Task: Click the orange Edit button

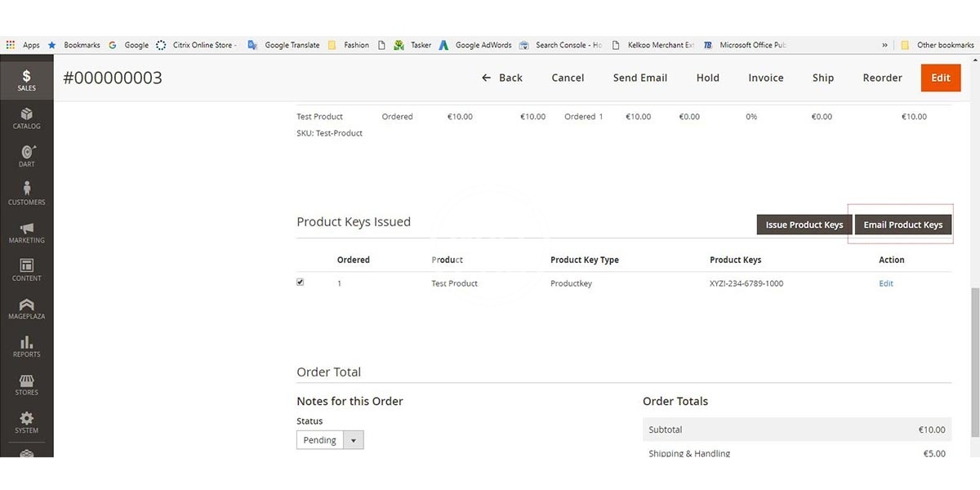Action: pos(940,78)
